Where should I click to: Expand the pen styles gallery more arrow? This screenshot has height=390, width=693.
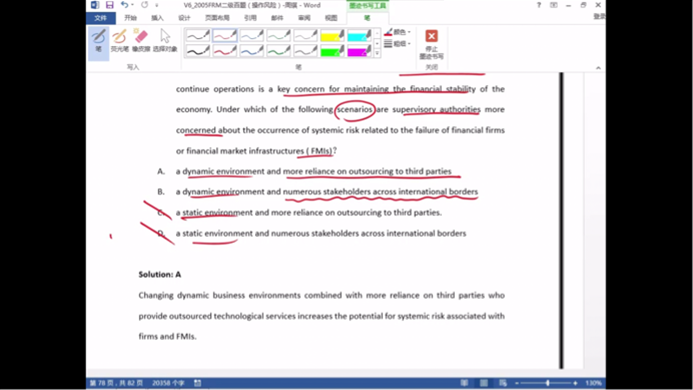point(377,54)
